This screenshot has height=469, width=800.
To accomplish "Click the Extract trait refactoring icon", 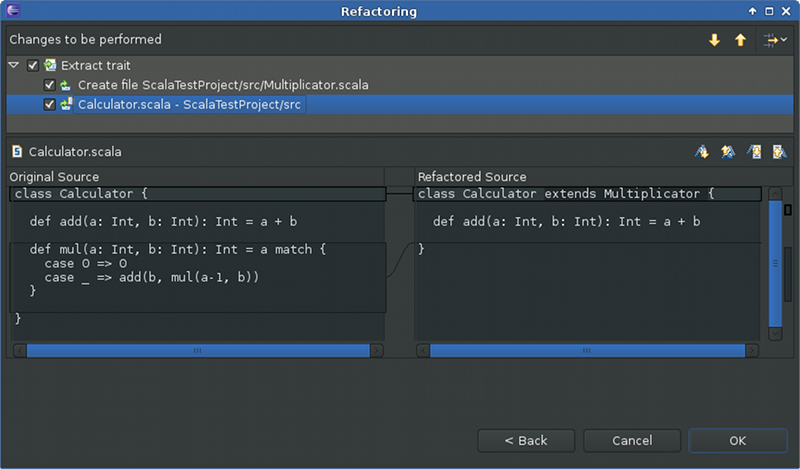I will 50,66.
